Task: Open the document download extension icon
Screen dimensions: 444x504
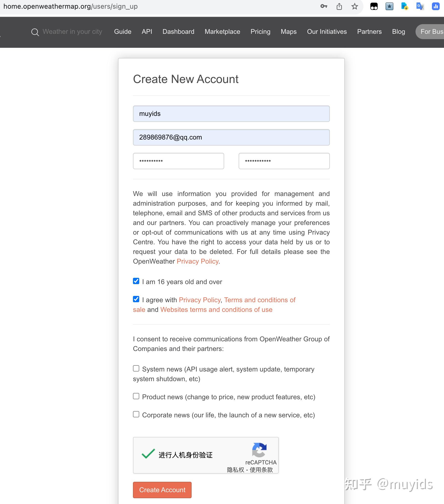Action: coord(405,6)
